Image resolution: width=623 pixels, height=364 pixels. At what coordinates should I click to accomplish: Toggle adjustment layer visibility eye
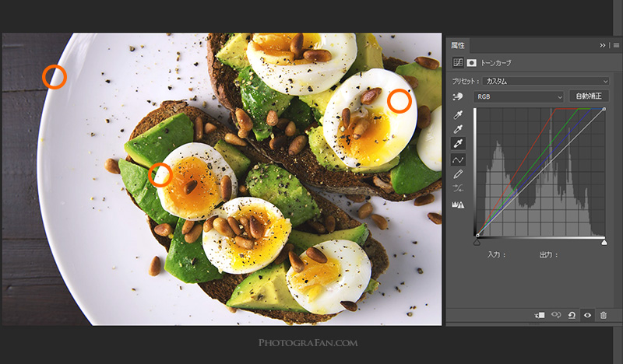point(587,315)
